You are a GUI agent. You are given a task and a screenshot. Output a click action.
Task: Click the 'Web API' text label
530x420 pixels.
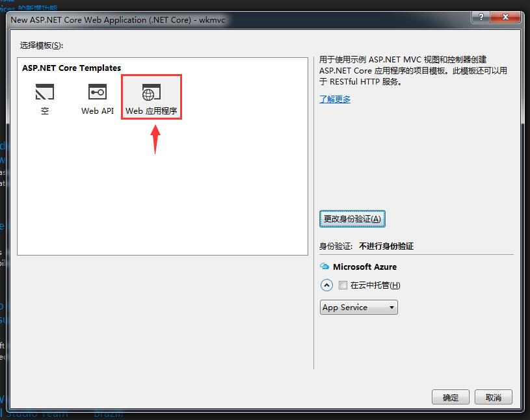click(98, 111)
